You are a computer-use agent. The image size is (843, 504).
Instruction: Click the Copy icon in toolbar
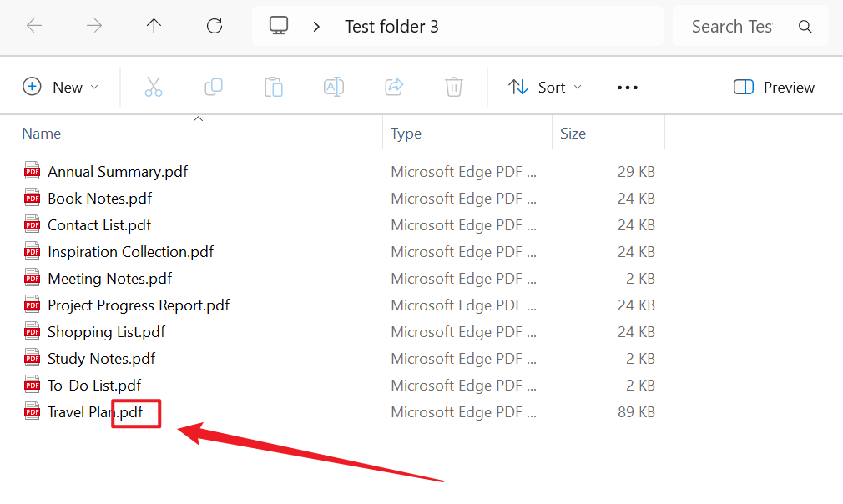(x=214, y=87)
